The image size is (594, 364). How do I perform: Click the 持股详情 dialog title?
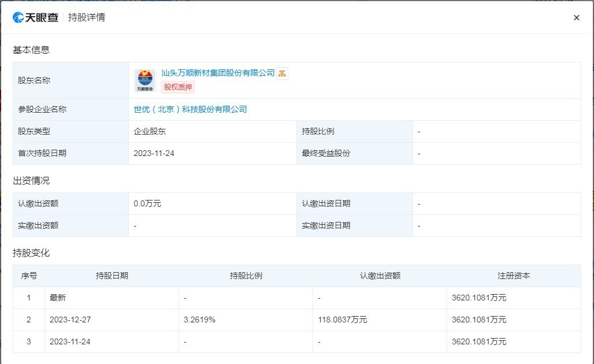(87, 17)
